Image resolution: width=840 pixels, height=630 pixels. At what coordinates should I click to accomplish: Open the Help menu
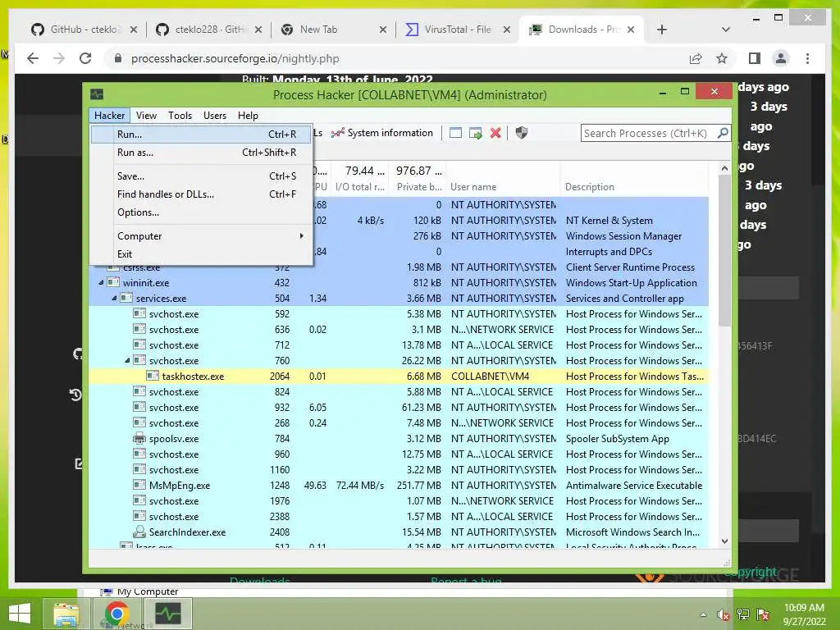point(248,116)
